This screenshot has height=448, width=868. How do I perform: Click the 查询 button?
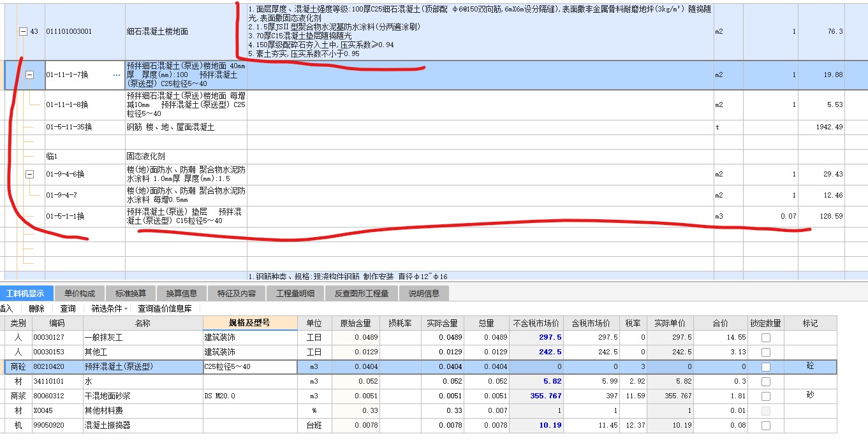tap(68, 308)
